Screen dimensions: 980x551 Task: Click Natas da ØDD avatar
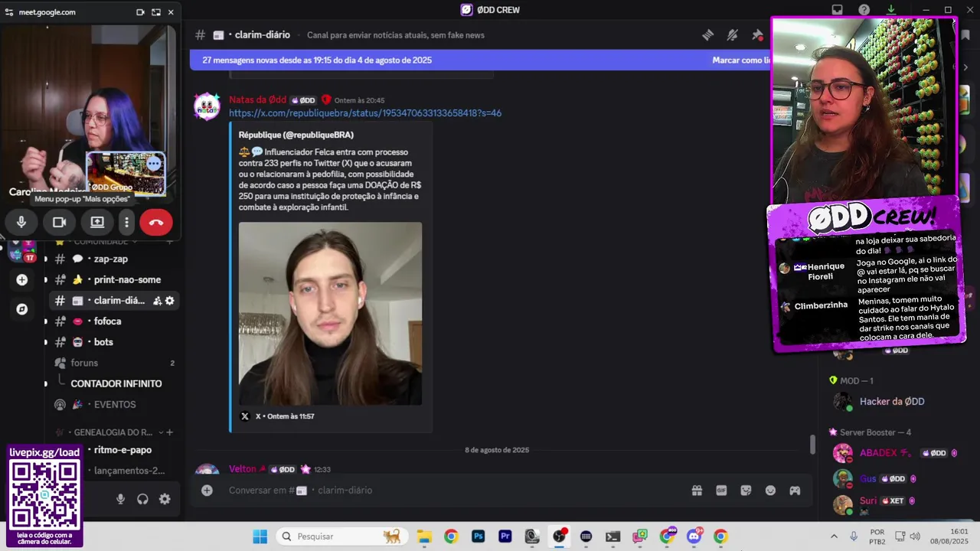(x=207, y=106)
